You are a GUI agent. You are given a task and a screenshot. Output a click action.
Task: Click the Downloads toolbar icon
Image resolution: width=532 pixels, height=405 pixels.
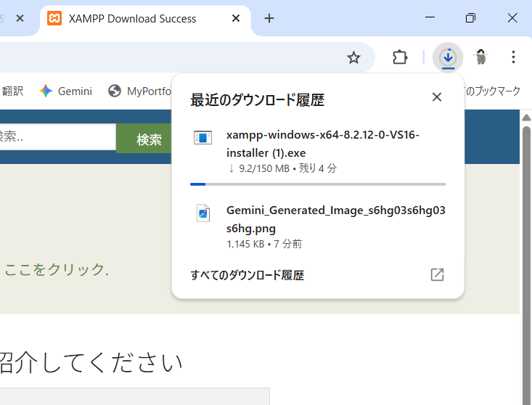pyautogui.click(x=448, y=57)
